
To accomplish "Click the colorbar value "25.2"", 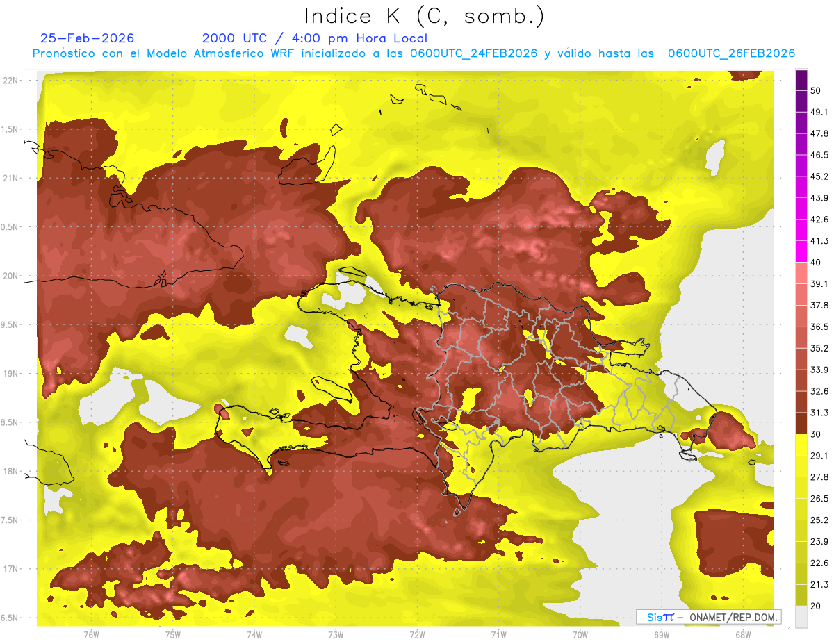I will coord(819,520).
